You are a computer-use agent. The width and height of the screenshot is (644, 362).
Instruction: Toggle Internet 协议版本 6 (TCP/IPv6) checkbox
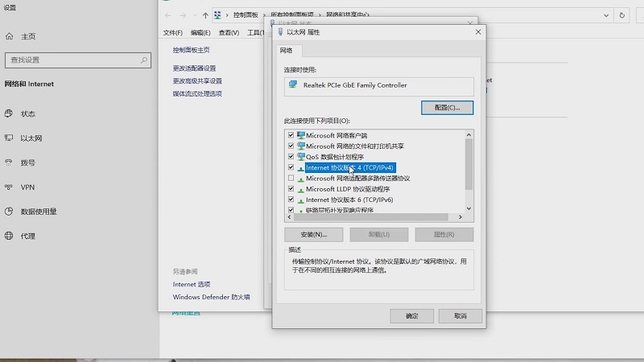[x=291, y=200]
